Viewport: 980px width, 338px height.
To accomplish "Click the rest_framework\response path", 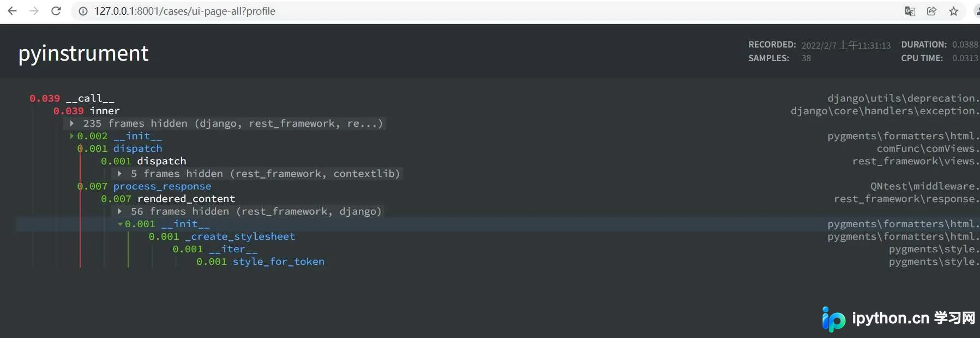I will [906, 199].
